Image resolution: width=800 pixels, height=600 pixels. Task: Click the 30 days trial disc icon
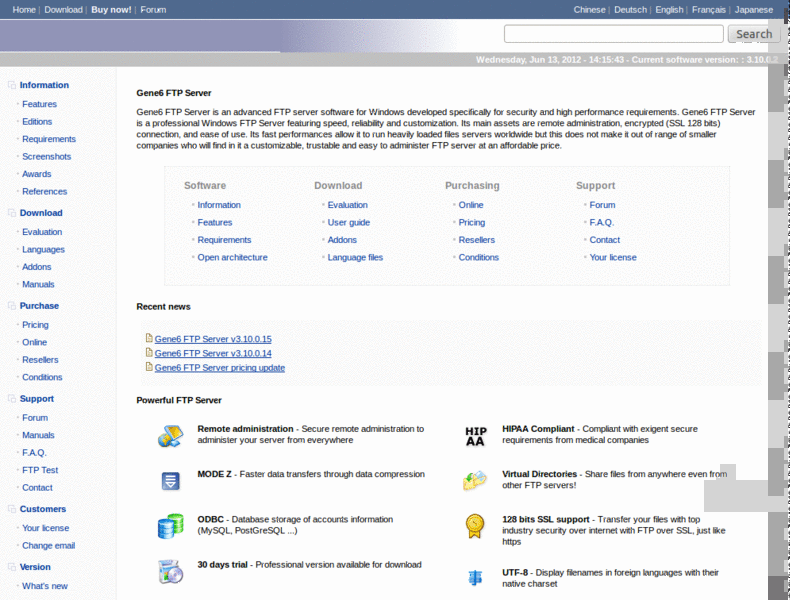click(170, 571)
